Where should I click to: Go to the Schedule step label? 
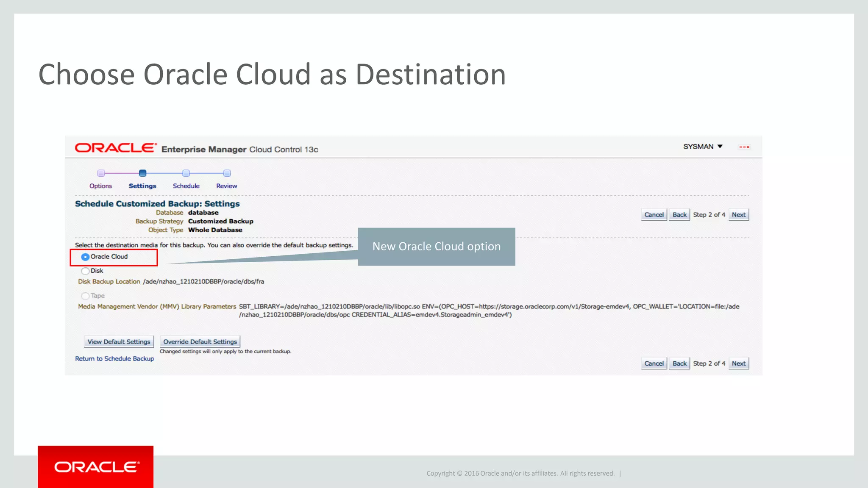coord(186,186)
